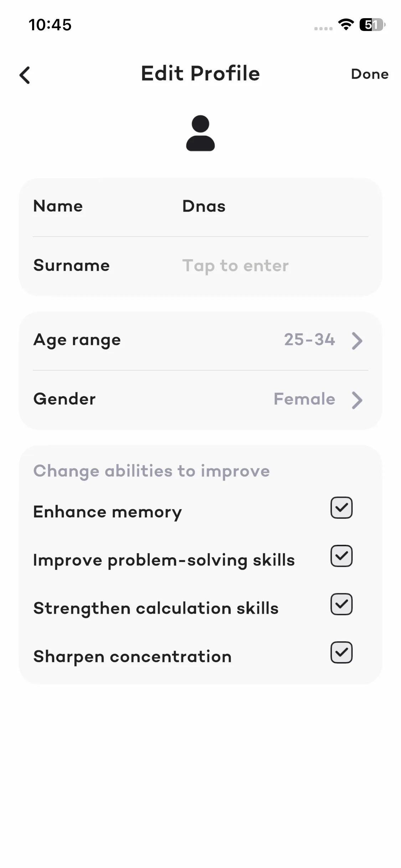The height and width of the screenshot is (868, 401).
Task: Select the Enhance memory label
Action: (108, 512)
